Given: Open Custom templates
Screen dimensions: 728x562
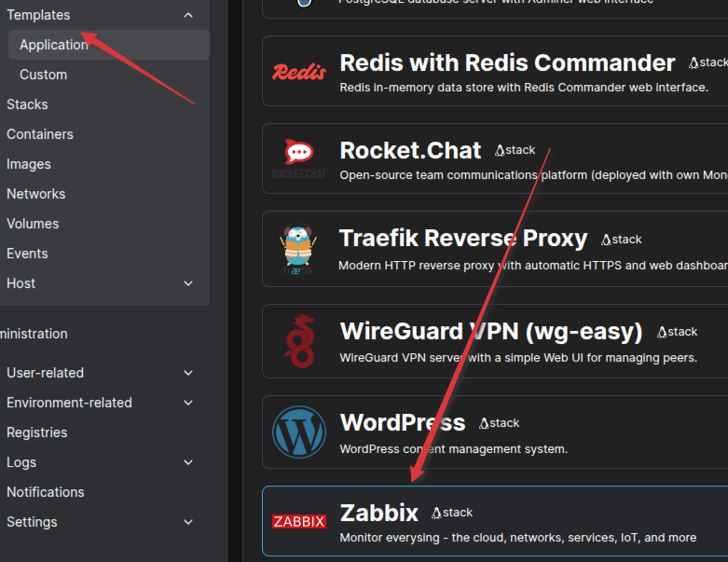Looking at the screenshot, I should tap(43, 75).
